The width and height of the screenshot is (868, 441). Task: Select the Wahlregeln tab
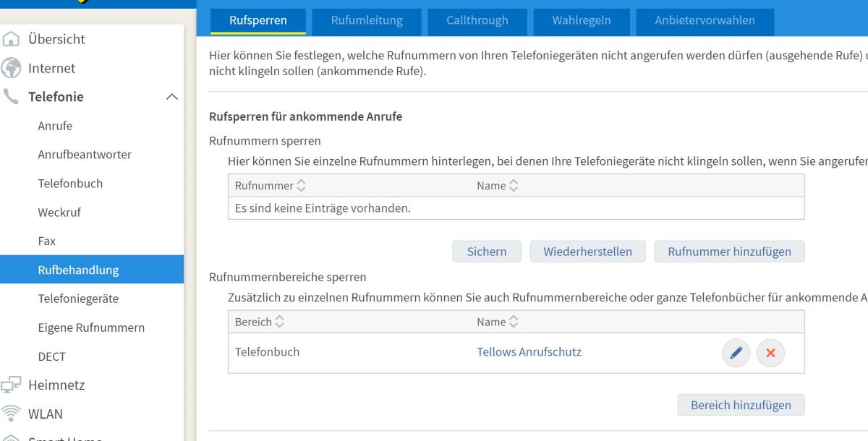[x=581, y=20]
